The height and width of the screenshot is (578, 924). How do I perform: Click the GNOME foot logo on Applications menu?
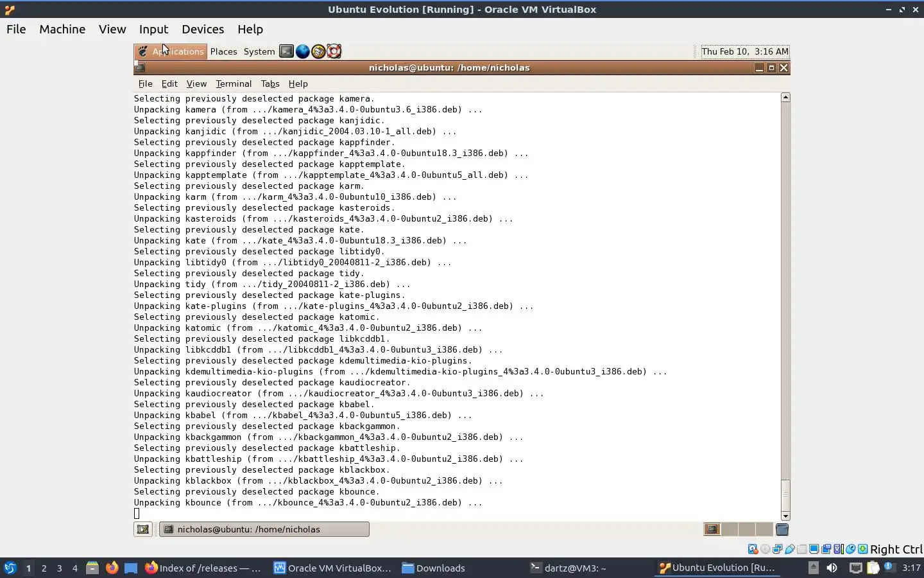coord(143,51)
